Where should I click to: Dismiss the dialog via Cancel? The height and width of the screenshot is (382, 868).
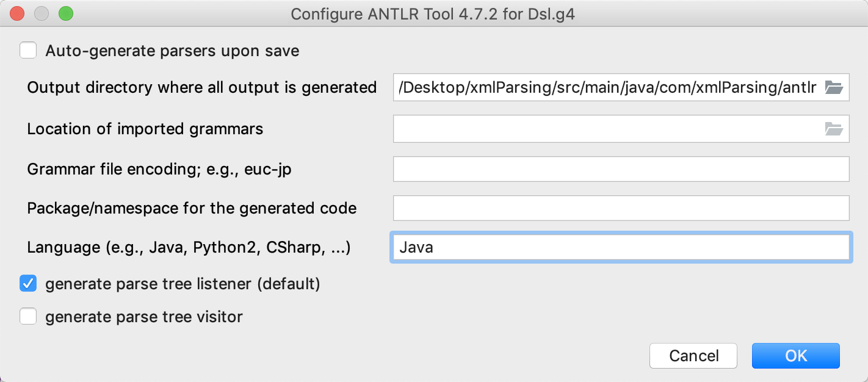(x=693, y=356)
